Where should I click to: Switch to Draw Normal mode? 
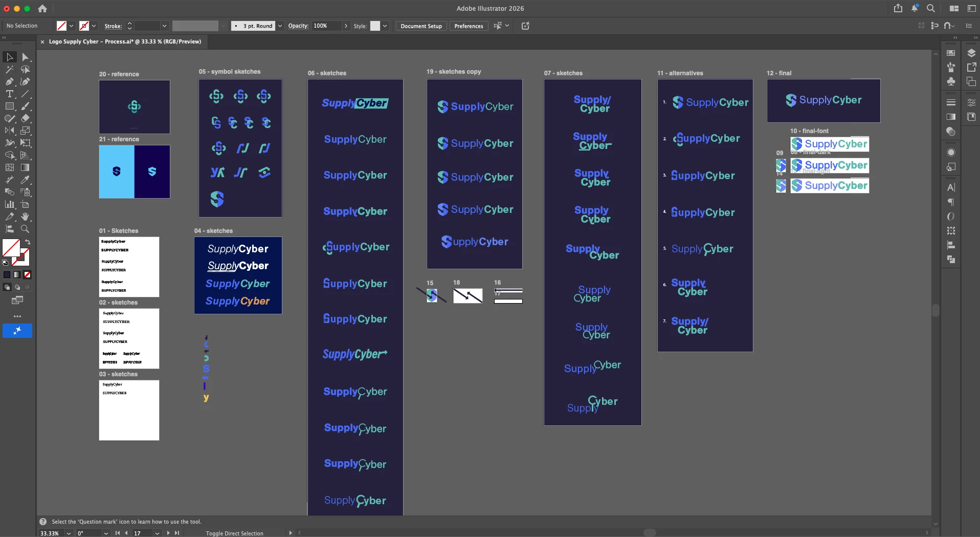pos(7,287)
